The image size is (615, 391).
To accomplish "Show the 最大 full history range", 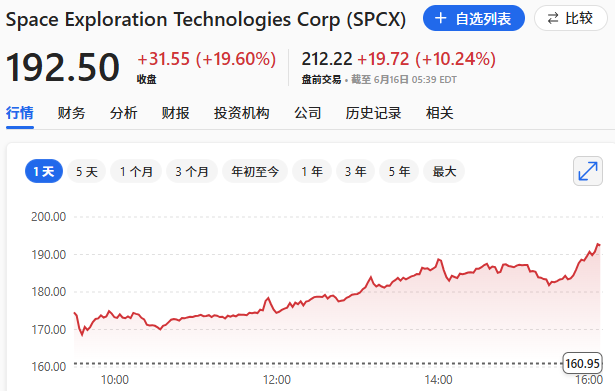I will click(444, 171).
